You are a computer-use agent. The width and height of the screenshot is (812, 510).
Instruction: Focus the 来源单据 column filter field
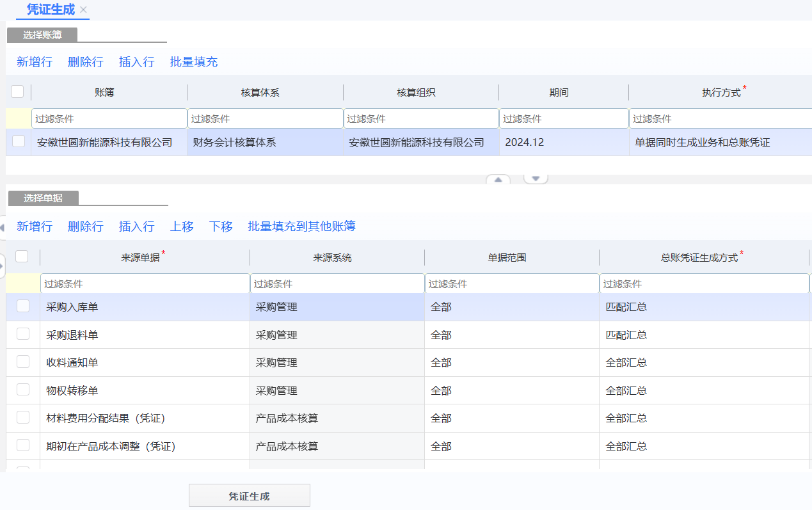tap(145, 283)
